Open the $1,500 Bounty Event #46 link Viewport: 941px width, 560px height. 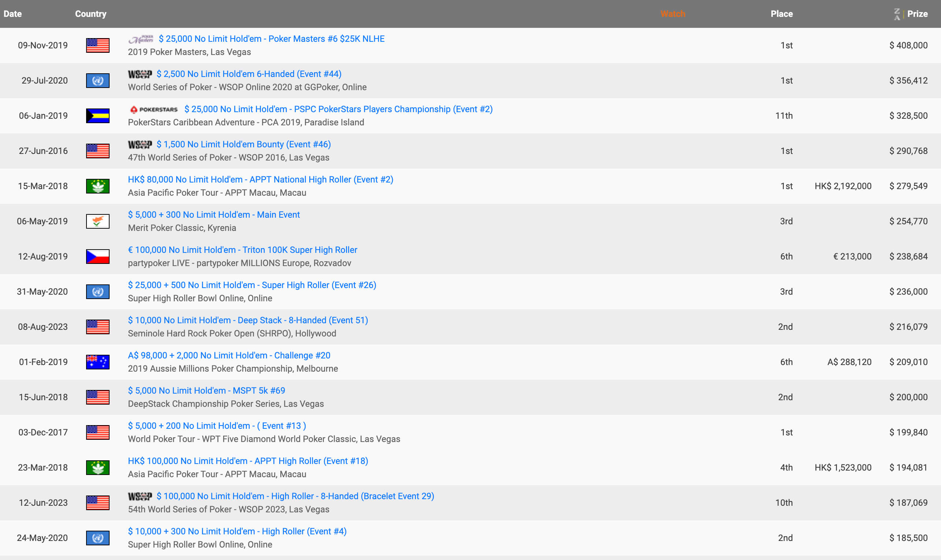(x=243, y=144)
